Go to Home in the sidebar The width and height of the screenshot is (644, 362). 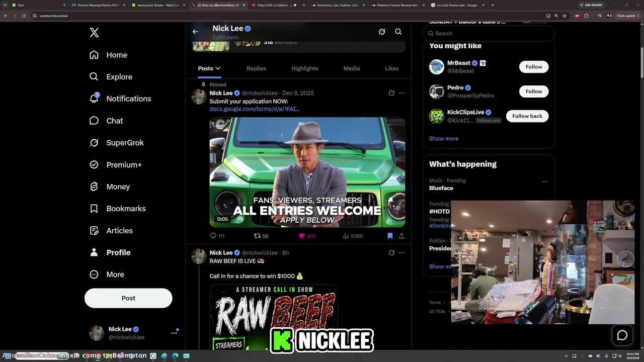point(108,55)
